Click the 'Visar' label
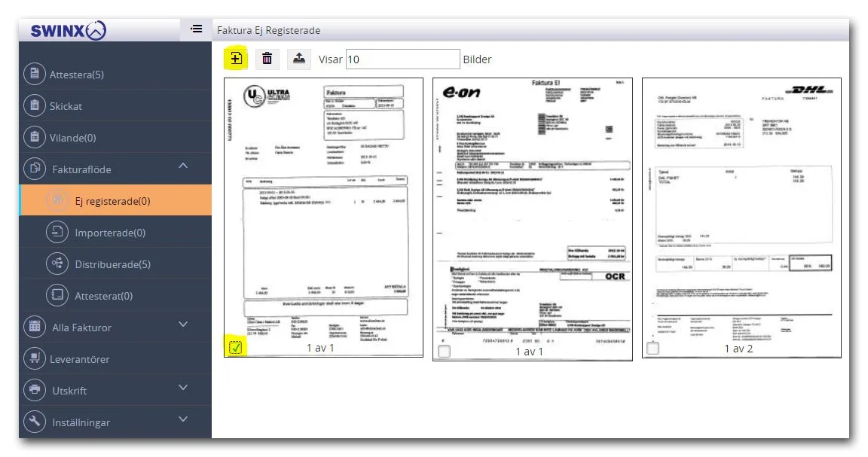This screenshot has width=868, height=457. [x=331, y=59]
